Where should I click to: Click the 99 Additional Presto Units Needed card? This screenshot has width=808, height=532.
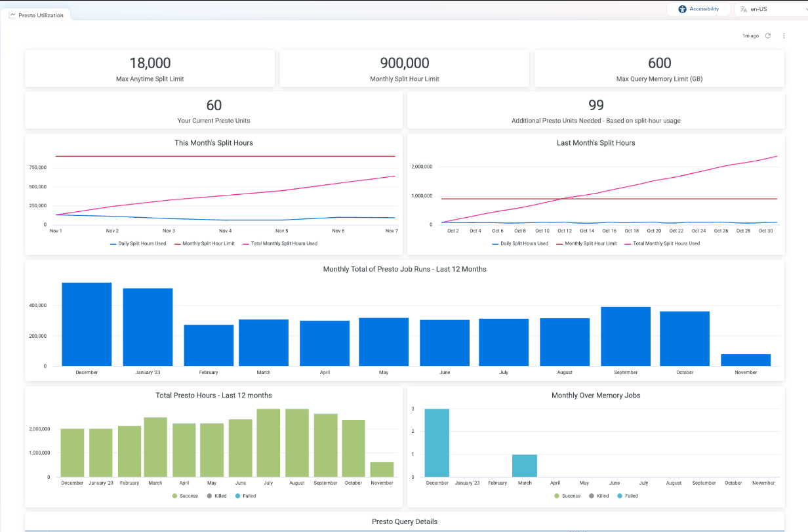[596, 110]
